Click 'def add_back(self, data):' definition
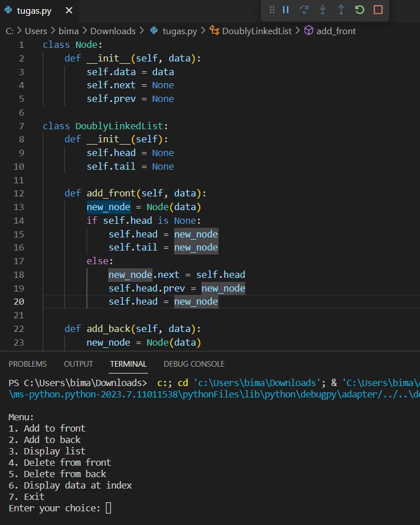The image size is (420, 525). pyautogui.click(x=133, y=329)
